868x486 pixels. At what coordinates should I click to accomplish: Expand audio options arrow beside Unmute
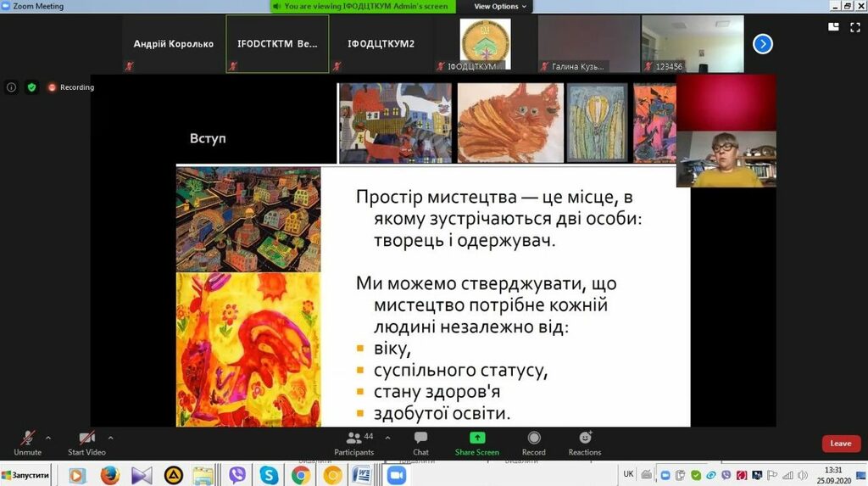47,439
